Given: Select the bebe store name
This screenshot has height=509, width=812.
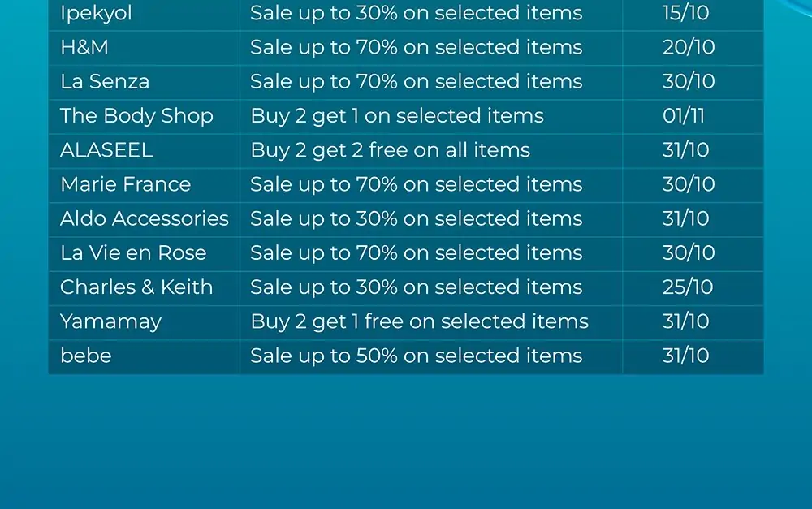Looking at the screenshot, I should coord(86,356).
